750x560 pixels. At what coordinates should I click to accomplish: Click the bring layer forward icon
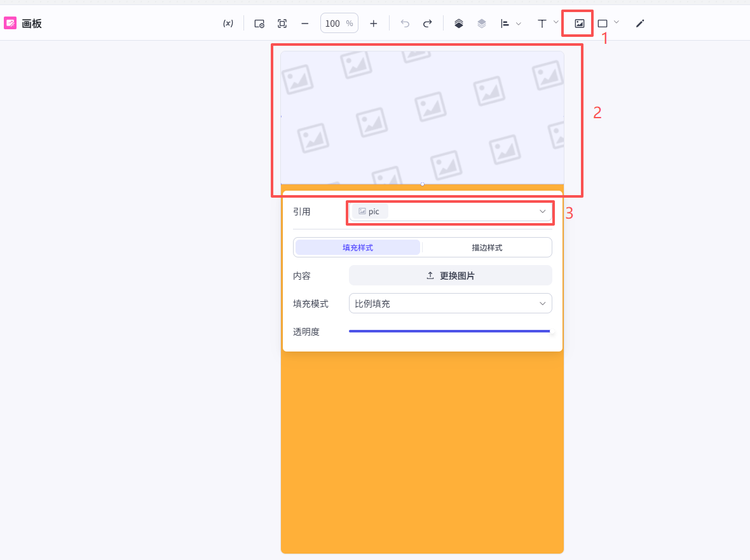pos(459,24)
